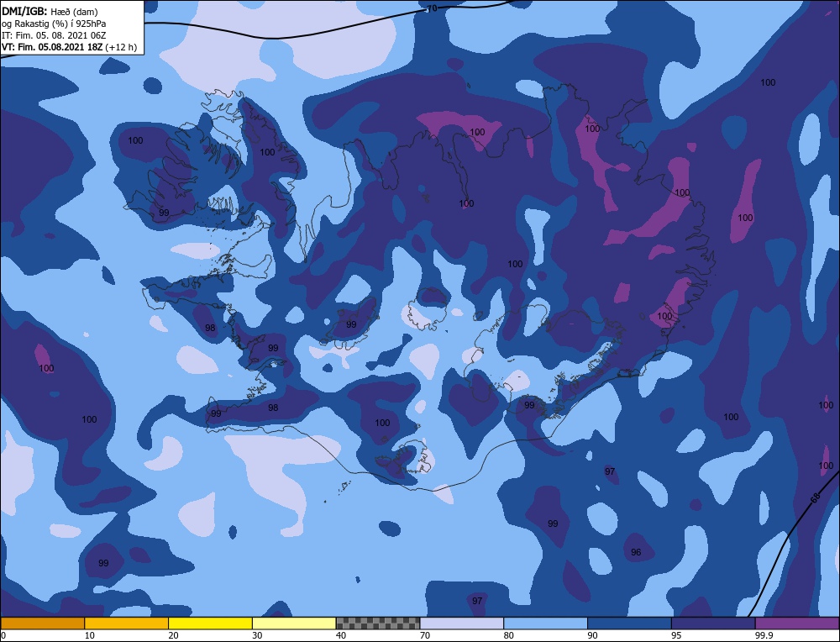Click the "68" height contour line label
This screenshot has height=642, width=840.
(816, 497)
